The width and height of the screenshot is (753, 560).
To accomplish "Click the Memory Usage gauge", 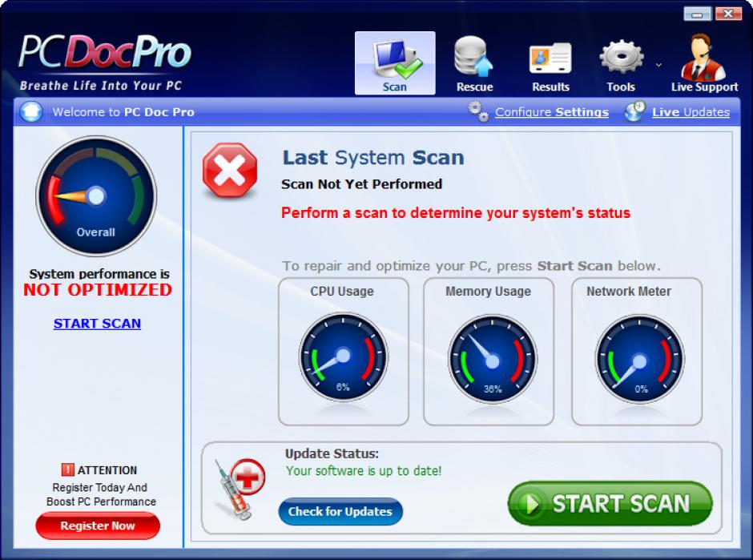I will [x=492, y=359].
